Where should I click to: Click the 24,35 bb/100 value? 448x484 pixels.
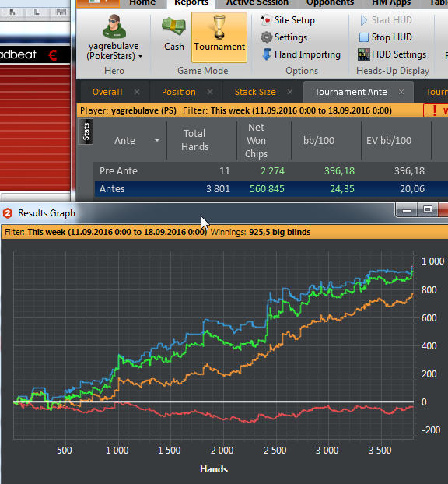[x=342, y=189]
